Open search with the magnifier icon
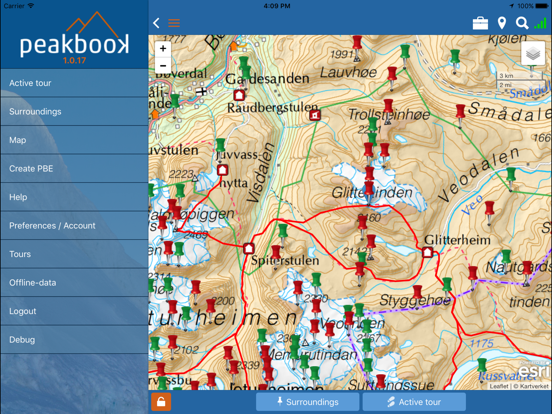Screen dimensions: 552x414 pyautogui.click(x=522, y=23)
